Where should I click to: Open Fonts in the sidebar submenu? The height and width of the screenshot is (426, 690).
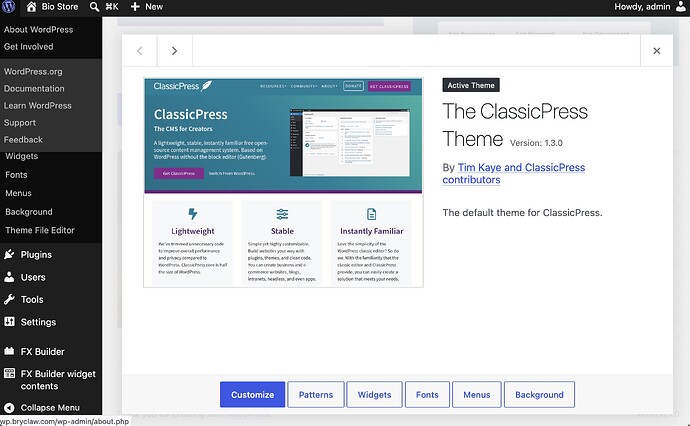point(16,175)
